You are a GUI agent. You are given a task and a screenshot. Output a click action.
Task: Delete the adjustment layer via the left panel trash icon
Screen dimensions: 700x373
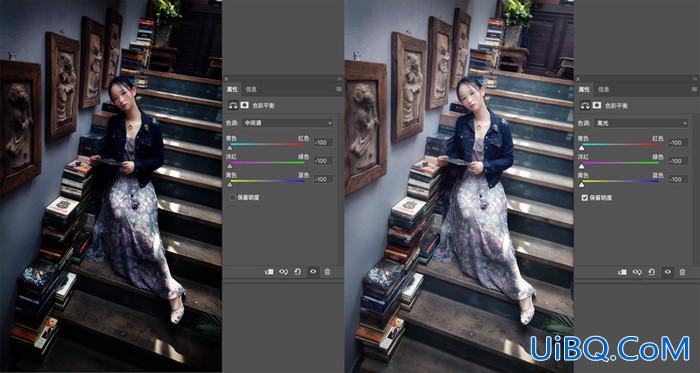(327, 271)
